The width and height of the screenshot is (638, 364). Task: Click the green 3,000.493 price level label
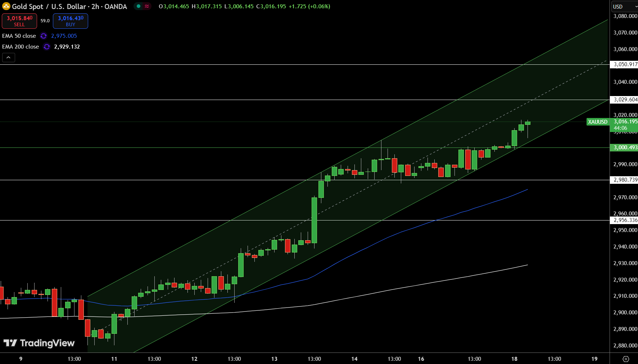pos(625,147)
